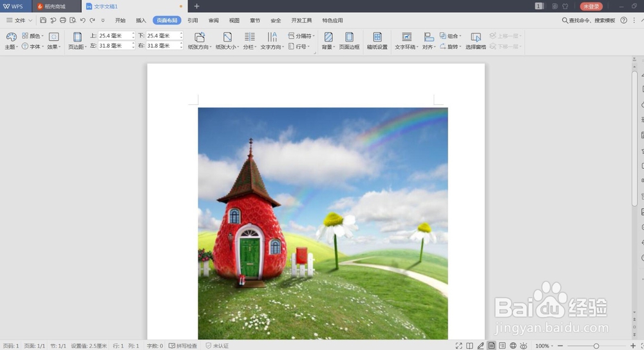Toggle page layout view button in status bar
644x350 pixels.
(x=491, y=346)
